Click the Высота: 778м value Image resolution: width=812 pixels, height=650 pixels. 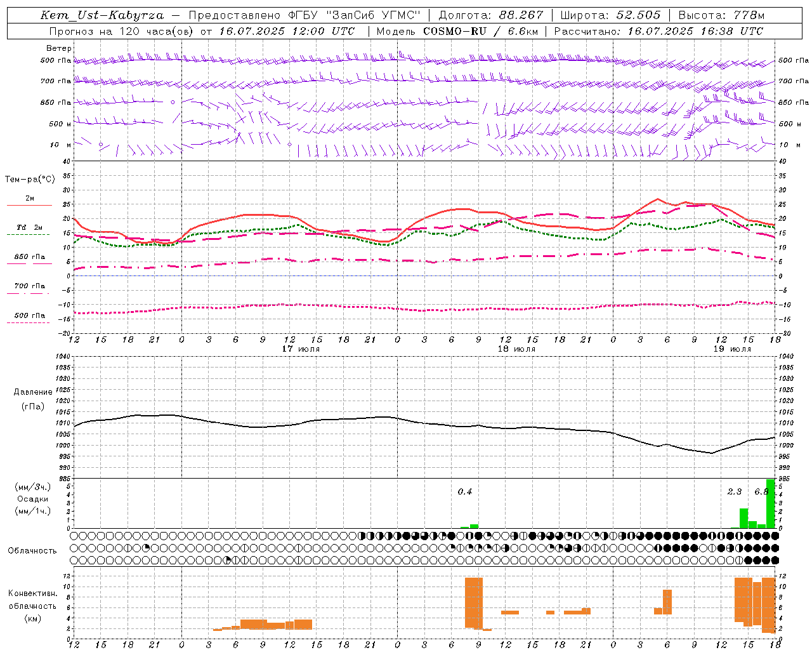coord(721,15)
